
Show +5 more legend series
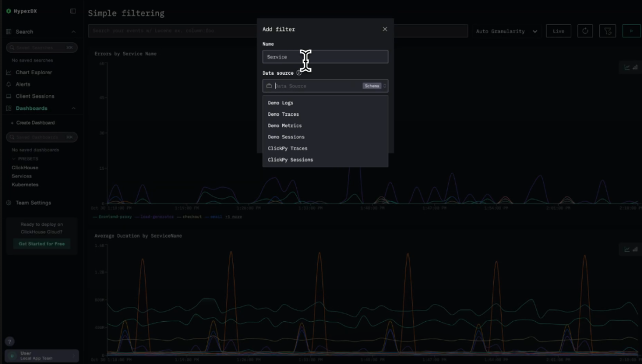[234, 217]
